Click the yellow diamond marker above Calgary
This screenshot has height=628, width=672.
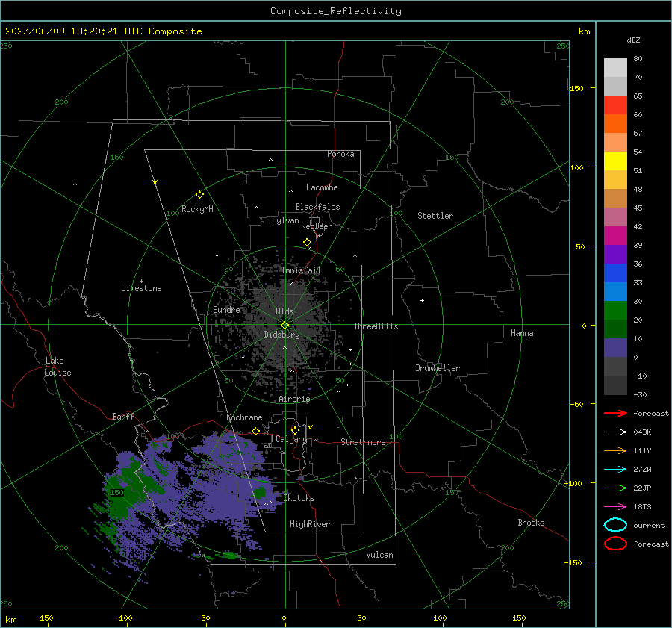coord(295,430)
